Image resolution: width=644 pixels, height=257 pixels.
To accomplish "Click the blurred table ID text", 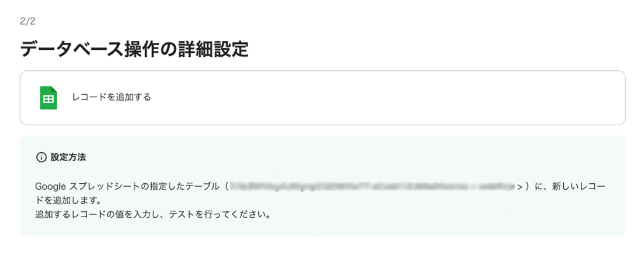I will click(x=372, y=187).
